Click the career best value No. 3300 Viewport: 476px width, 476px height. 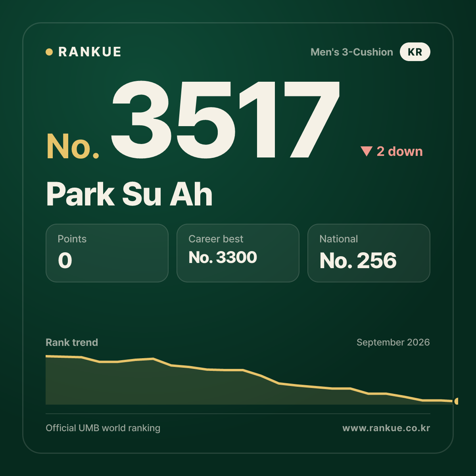[x=223, y=257]
